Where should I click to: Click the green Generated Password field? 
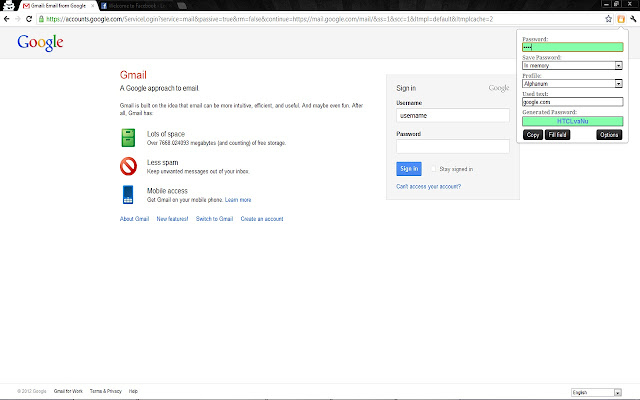(x=572, y=121)
